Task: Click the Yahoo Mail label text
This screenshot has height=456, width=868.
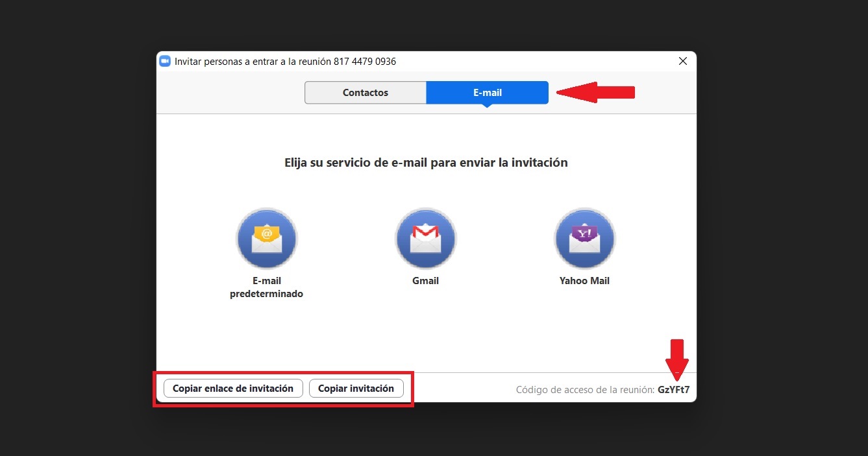Action: [584, 280]
